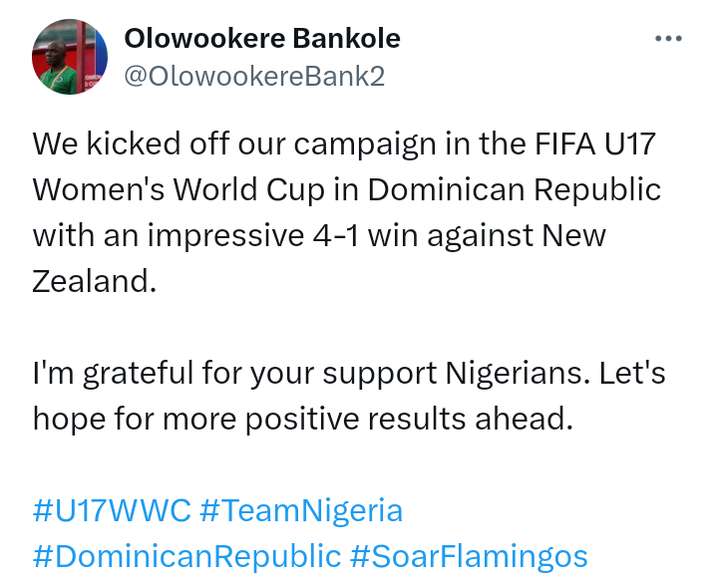Image resolution: width=718 pixels, height=588 pixels.
Task: Open the Olowookere Bankole display name
Action: click(261, 39)
